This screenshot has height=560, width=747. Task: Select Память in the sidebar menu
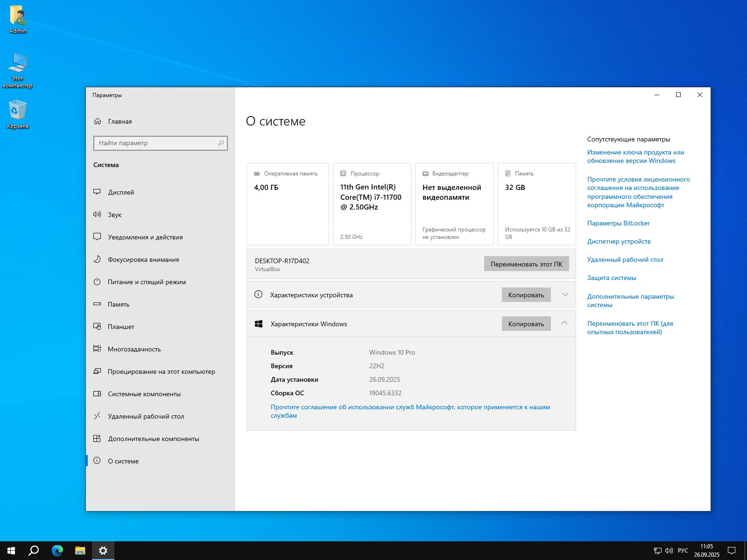tap(119, 304)
